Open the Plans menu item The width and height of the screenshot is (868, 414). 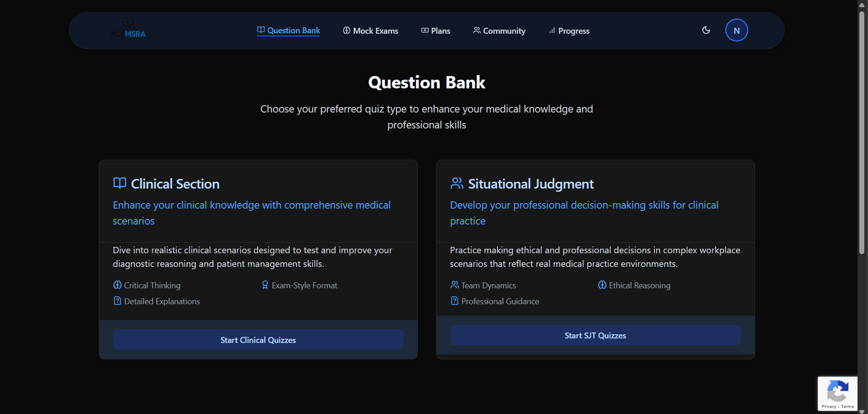click(436, 31)
